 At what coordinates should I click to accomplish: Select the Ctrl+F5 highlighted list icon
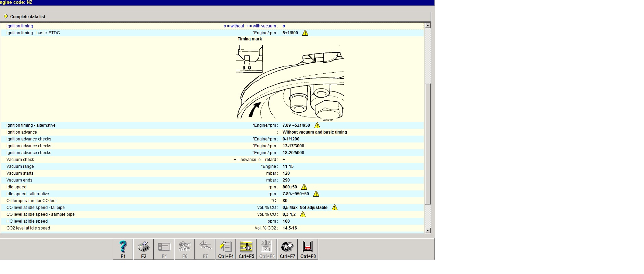pos(246,249)
